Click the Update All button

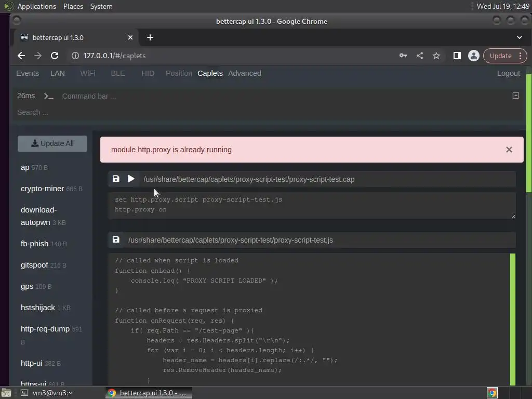[x=52, y=143]
